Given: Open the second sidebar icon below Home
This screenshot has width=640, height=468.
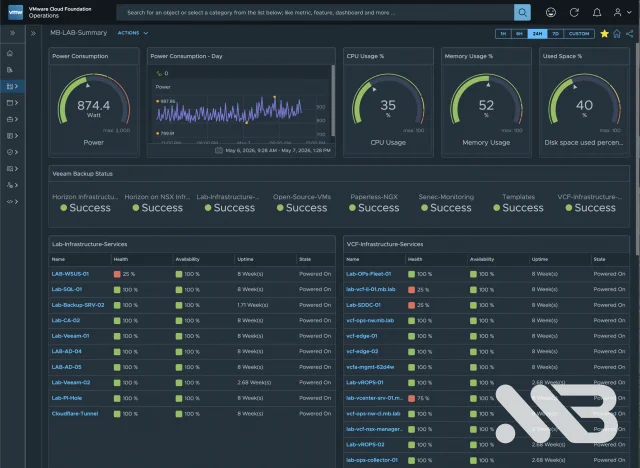Looking at the screenshot, I should (10, 70).
